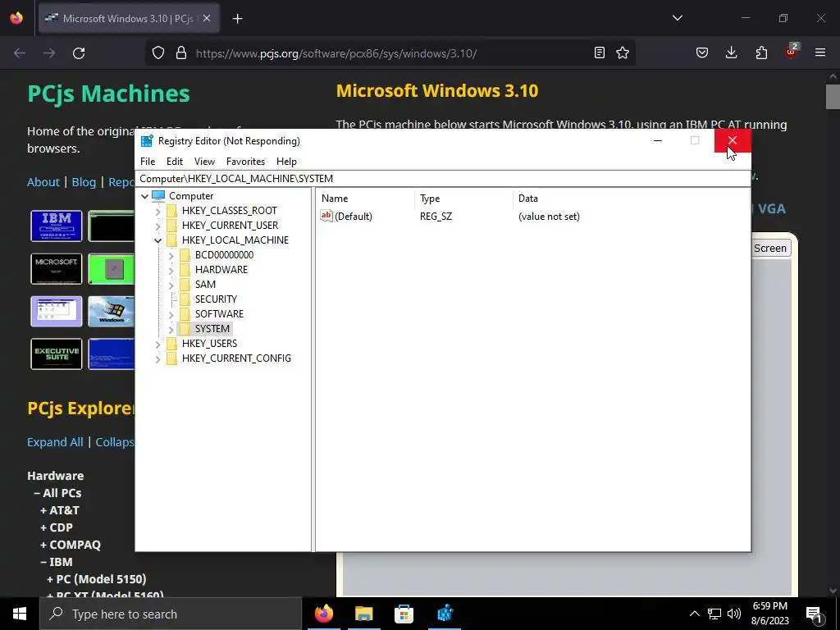
Task: Open Firefox downloads panel
Action: (x=731, y=52)
